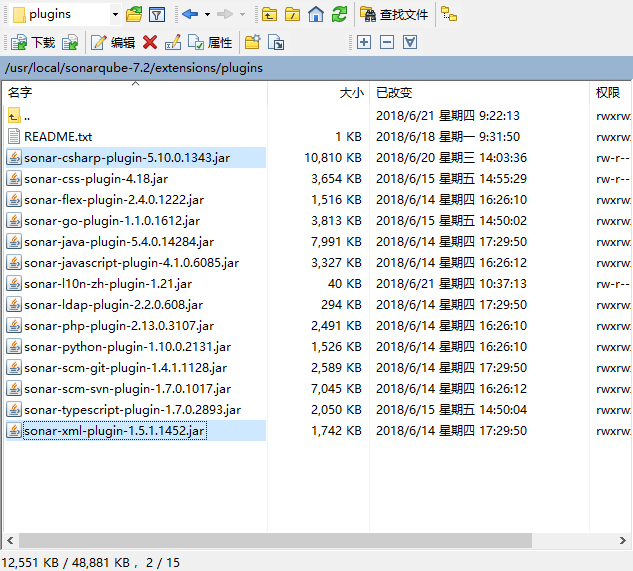Click the 10,810 KB size cell
The image size is (633, 571).
pos(333,158)
